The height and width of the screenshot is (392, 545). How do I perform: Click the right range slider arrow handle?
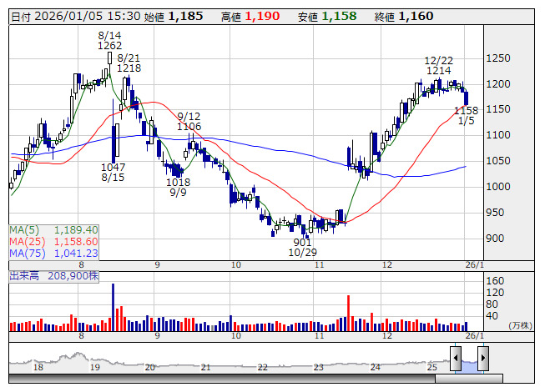[483, 358]
